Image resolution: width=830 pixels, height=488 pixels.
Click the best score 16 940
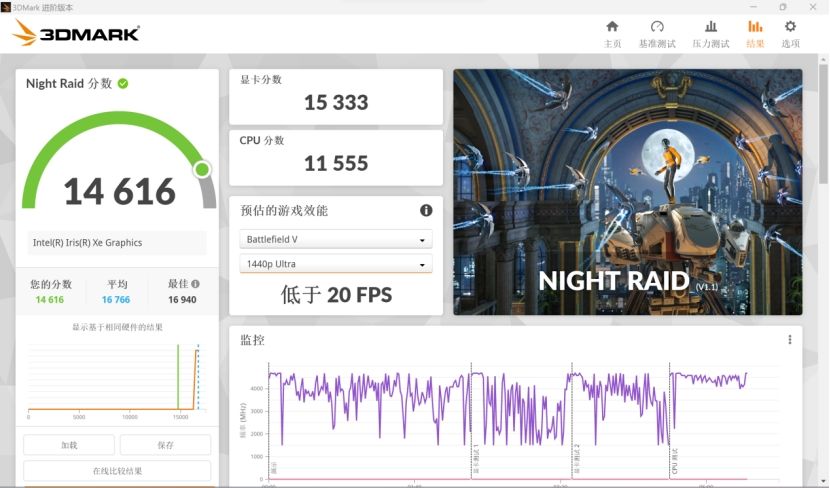coord(182,300)
